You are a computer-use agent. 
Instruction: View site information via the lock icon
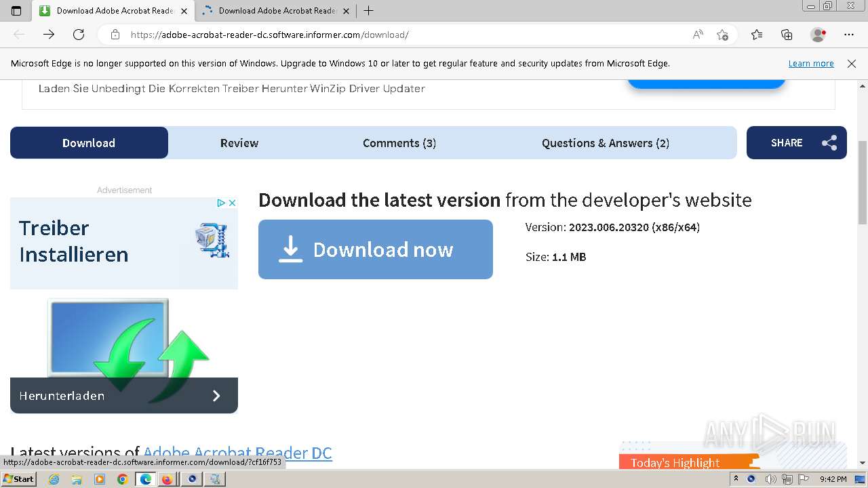coord(115,35)
